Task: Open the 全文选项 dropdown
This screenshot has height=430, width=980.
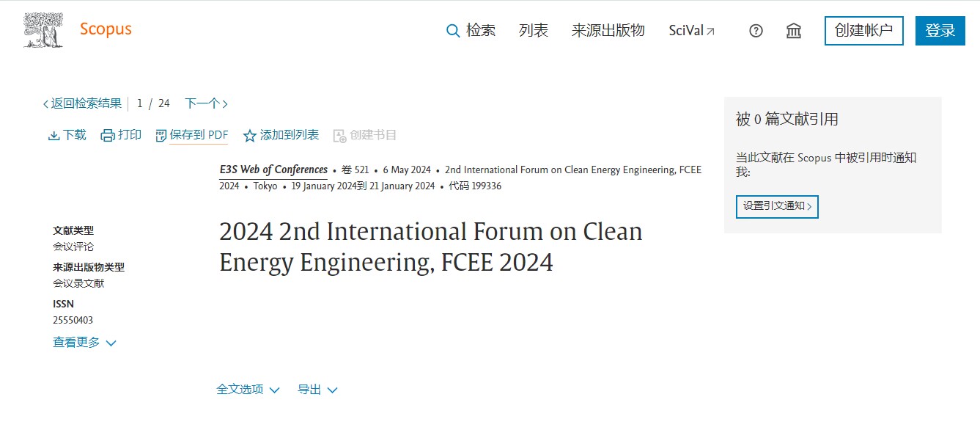Action: 248,390
